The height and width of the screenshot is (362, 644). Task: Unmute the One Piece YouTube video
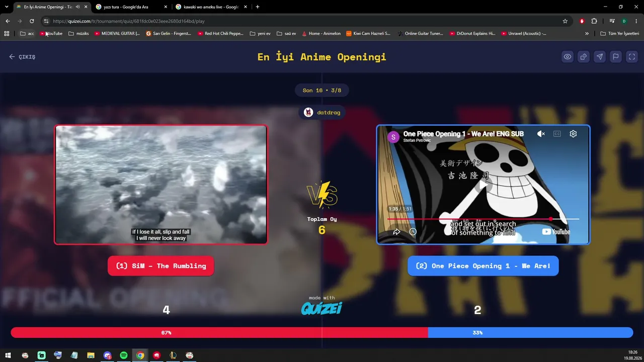541,134
